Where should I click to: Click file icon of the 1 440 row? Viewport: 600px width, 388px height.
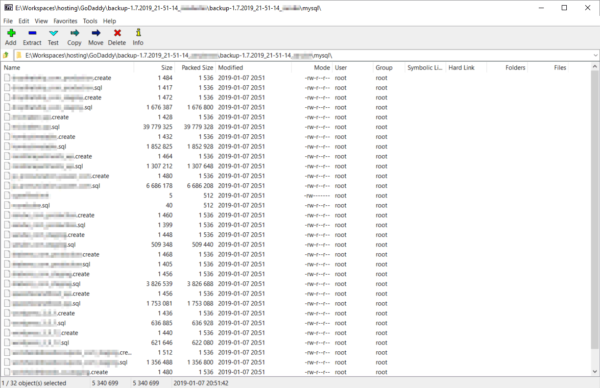pos(7,333)
